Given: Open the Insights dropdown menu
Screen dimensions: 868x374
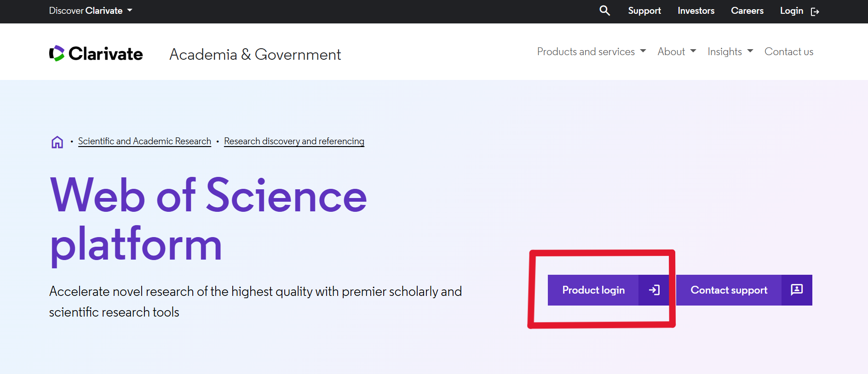Looking at the screenshot, I should [730, 51].
